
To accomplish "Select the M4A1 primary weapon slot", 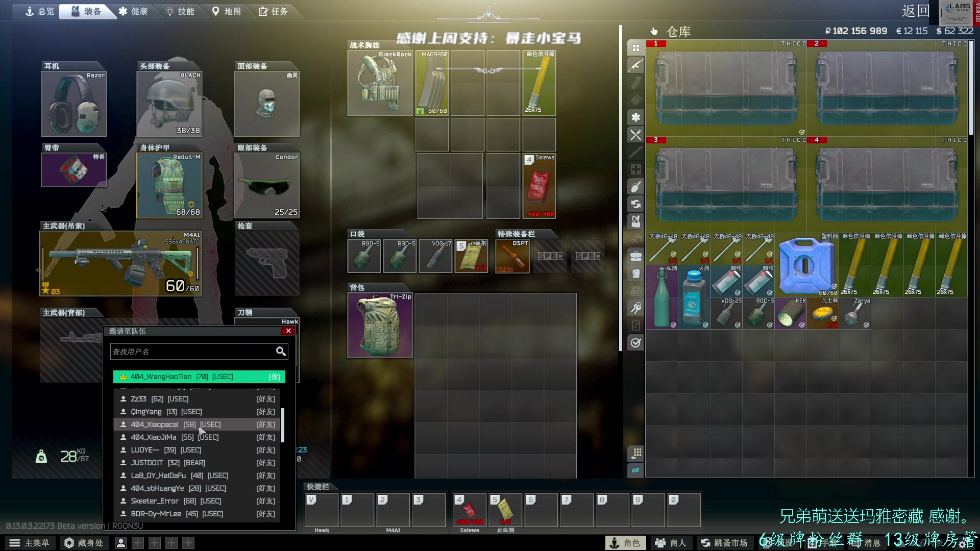I will pyautogui.click(x=121, y=264).
